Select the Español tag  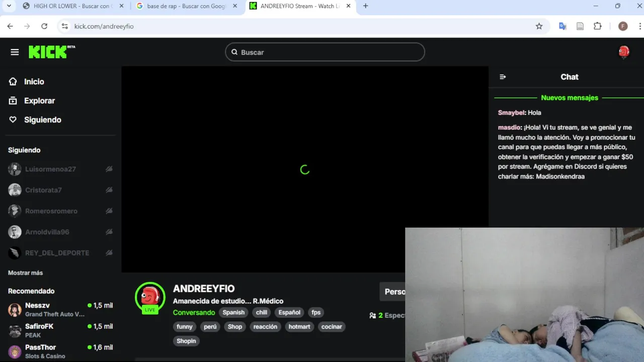(x=289, y=312)
